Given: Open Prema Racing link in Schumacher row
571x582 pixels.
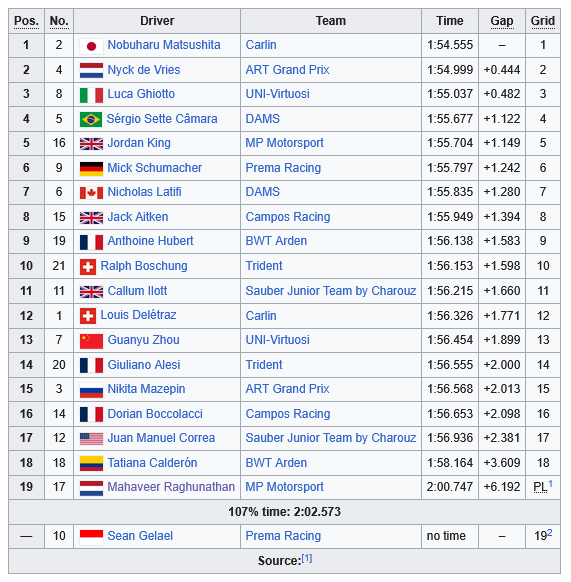Looking at the screenshot, I should tap(283, 168).
